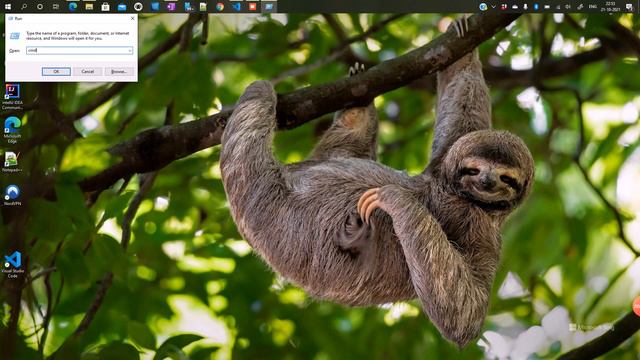The image size is (640, 360).
Task: Open volume speaker tray icon
Action: pyautogui.click(x=568, y=7)
